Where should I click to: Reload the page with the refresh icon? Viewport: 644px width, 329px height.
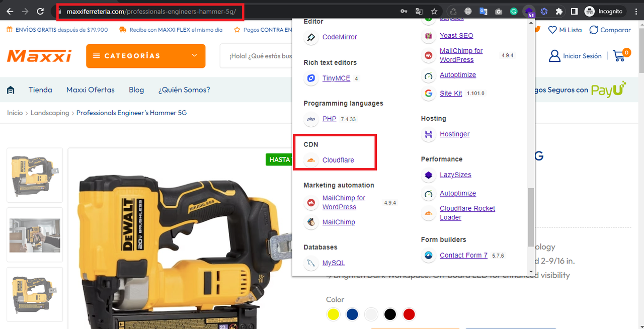pos(41,11)
